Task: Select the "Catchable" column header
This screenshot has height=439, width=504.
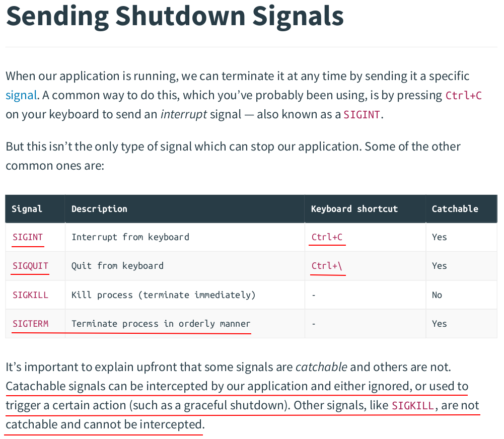Action: [x=455, y=209]
